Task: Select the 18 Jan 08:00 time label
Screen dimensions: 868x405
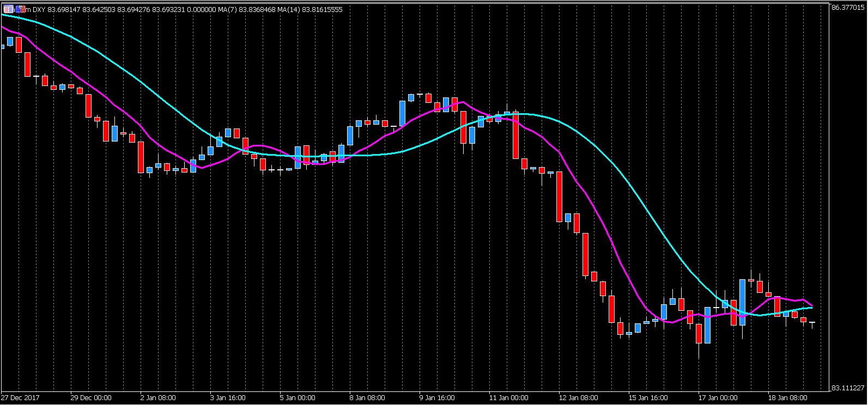Action: tap(787, 398)
